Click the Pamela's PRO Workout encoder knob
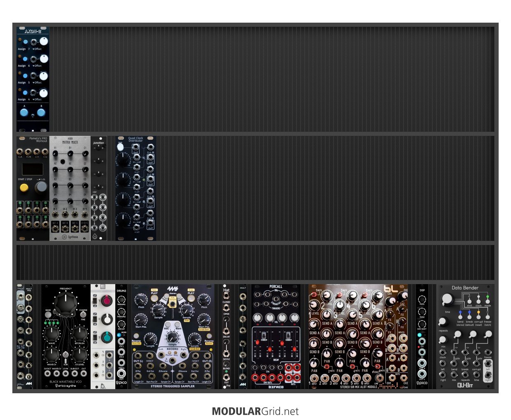This screenshot has width=511, height=420. (41, 187)
